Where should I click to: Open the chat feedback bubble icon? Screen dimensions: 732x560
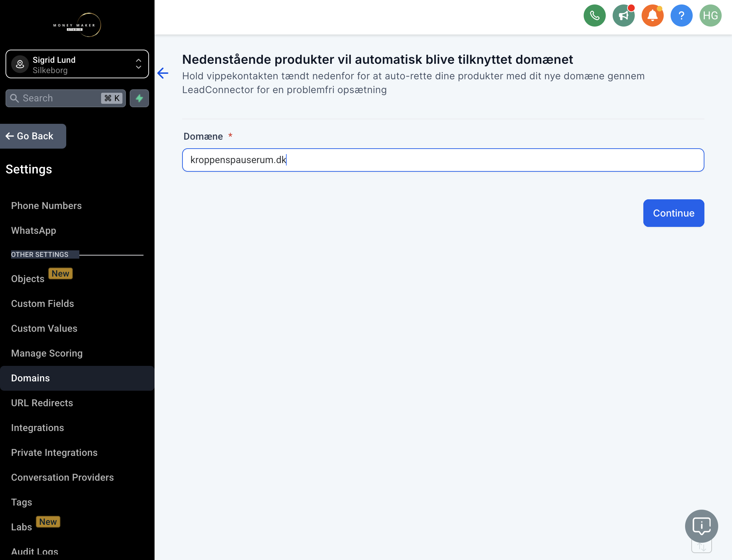pyautogui.click(x=701, y=526)
